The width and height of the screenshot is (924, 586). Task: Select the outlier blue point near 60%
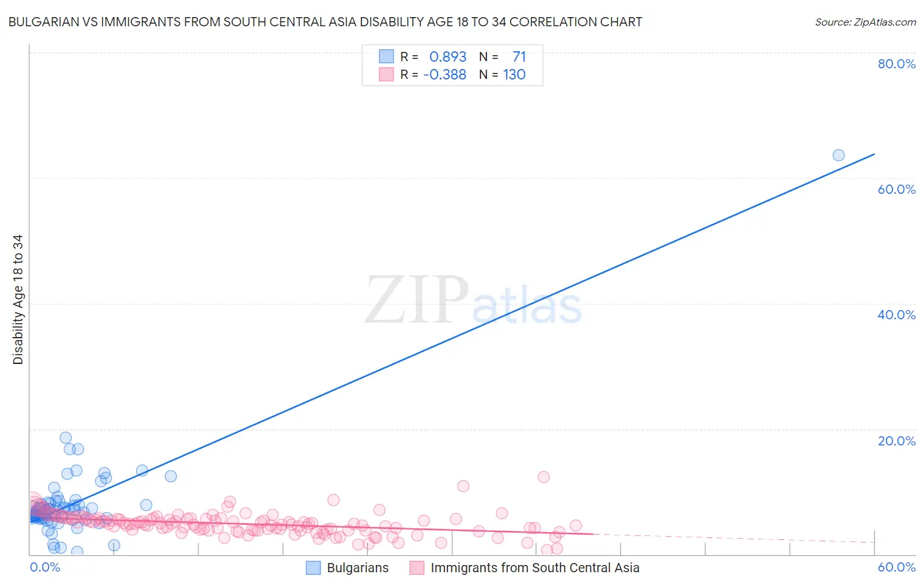click(x=839, y=156)
